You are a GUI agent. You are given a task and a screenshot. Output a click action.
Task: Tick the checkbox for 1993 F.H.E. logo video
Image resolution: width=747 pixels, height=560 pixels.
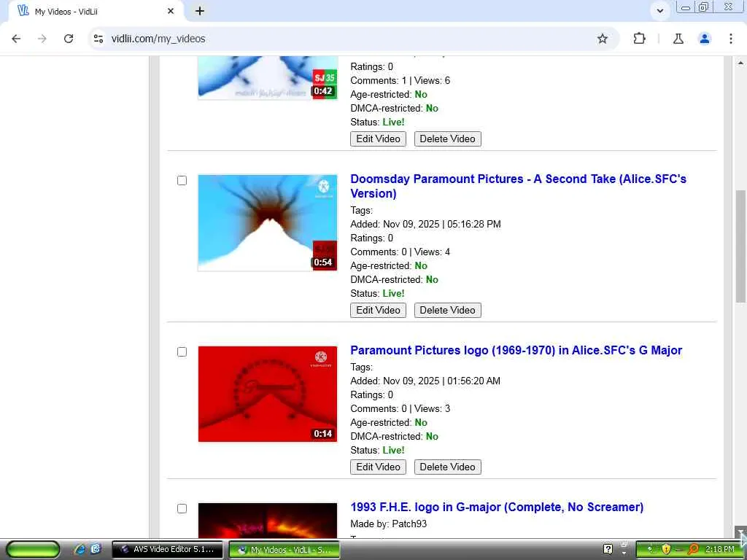(x=182, y=508)
